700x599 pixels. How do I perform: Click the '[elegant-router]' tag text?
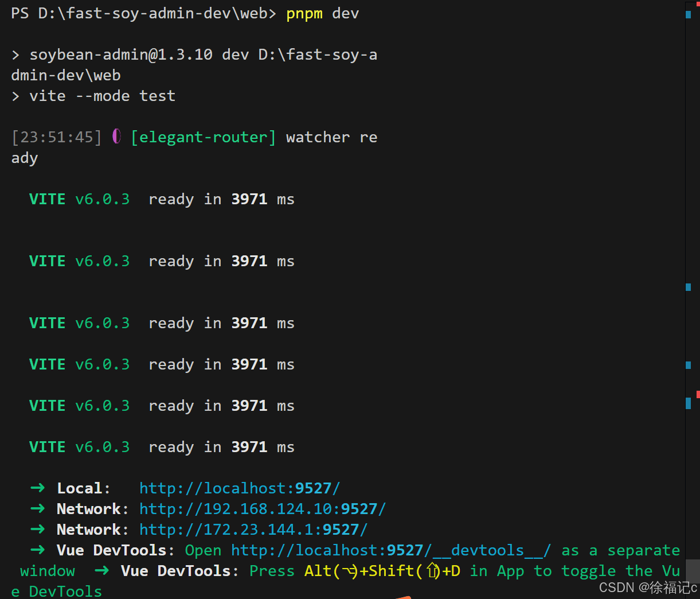(x=204, y=137)
